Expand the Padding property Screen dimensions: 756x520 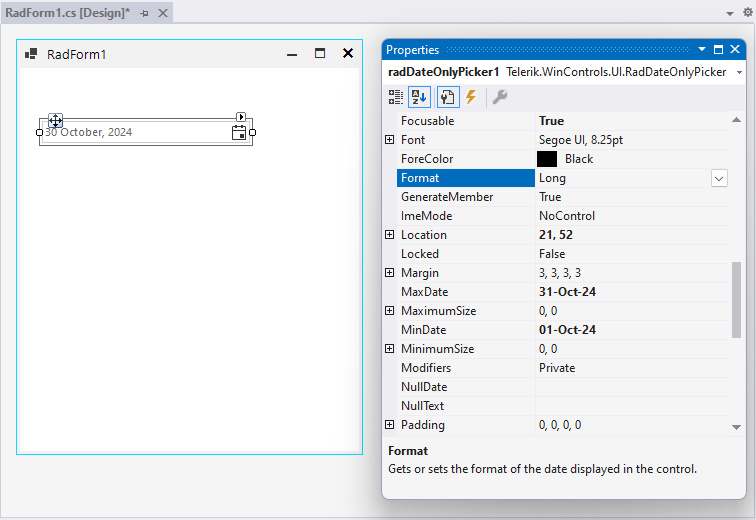click(x=390, y=425)
